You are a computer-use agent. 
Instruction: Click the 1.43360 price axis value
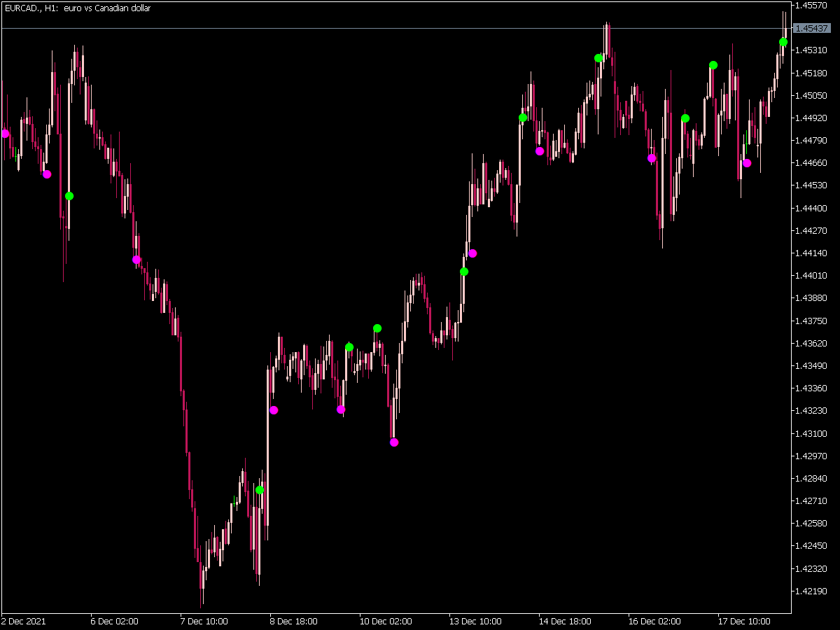813,388
